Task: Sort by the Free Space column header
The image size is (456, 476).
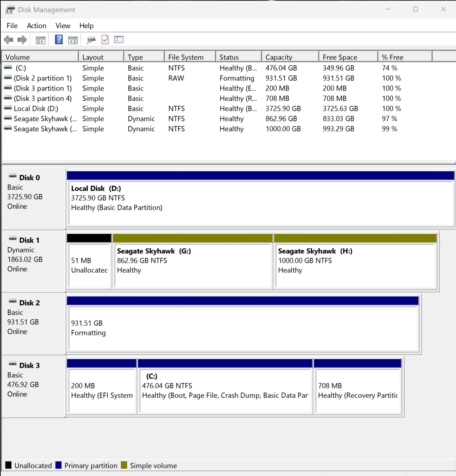Action: 348,57
